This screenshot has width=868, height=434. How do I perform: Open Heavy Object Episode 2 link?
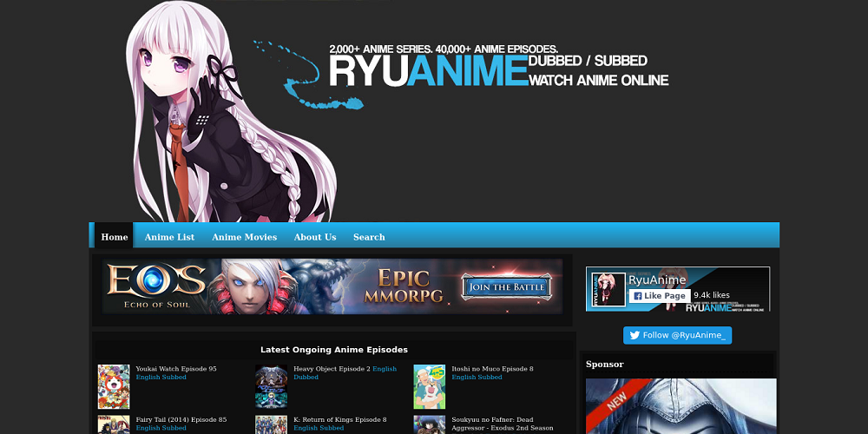click(x=332, y=369)
